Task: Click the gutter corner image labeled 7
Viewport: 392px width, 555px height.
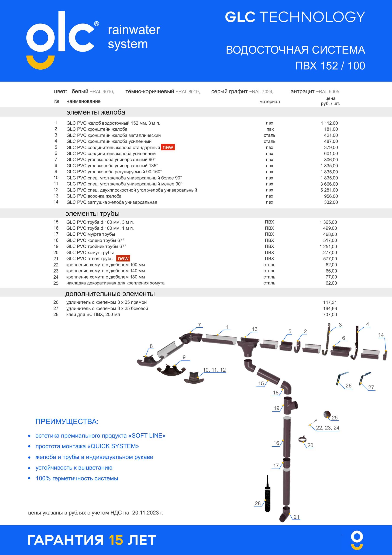Action: (x=191, y=338)
